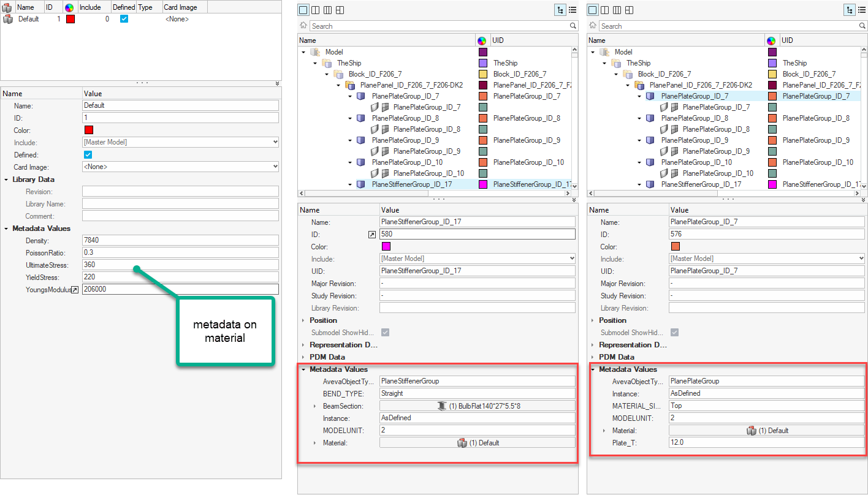Collapse TheShip node in middle browser tree

coord(315,63)
